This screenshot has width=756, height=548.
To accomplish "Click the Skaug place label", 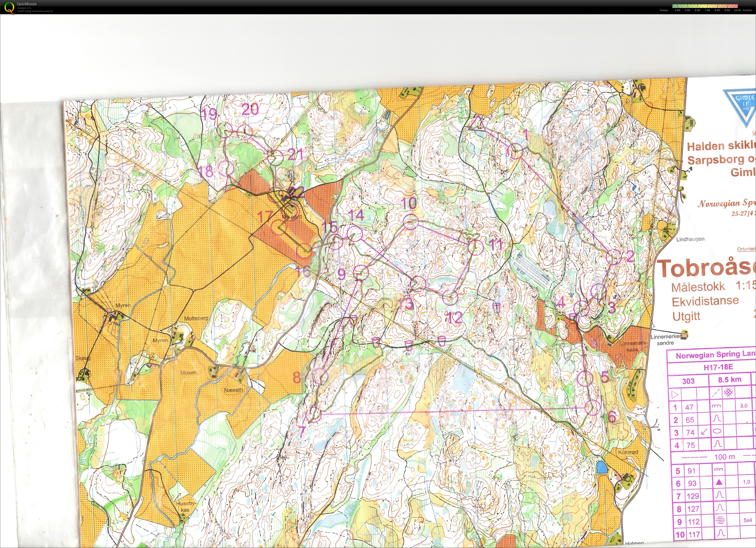I will 83,358.
